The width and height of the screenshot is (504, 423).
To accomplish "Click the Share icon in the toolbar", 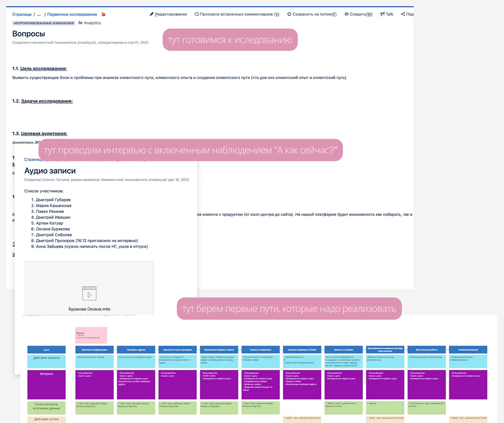I will 403,14.
